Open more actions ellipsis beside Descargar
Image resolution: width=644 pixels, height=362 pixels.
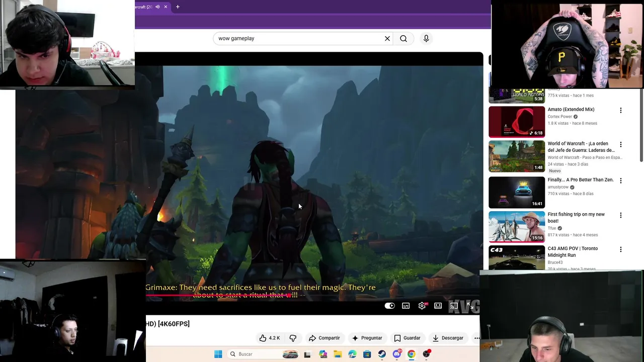[x=476, y=338]
